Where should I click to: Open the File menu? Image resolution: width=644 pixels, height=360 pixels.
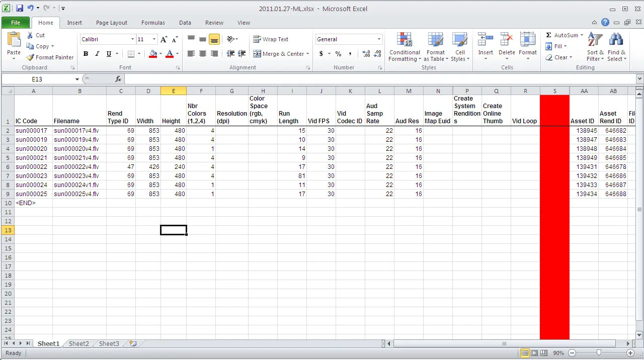pos(16,23)
